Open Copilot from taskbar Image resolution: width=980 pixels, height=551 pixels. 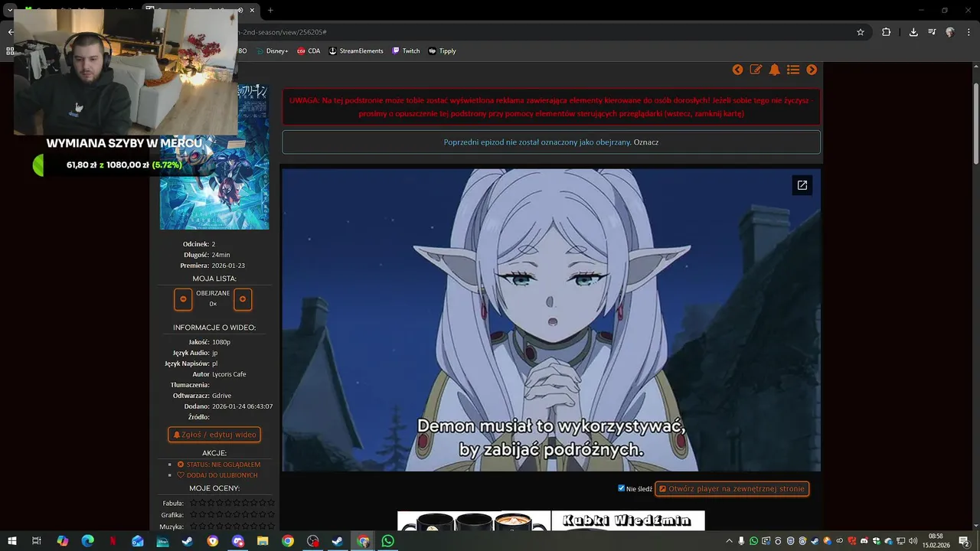63,541
